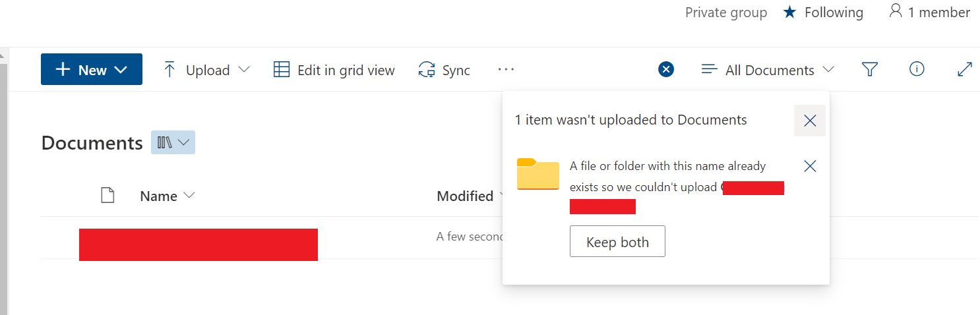Dismiss the individual upload error item
This screenshot has height=315, width=980.
811,166
